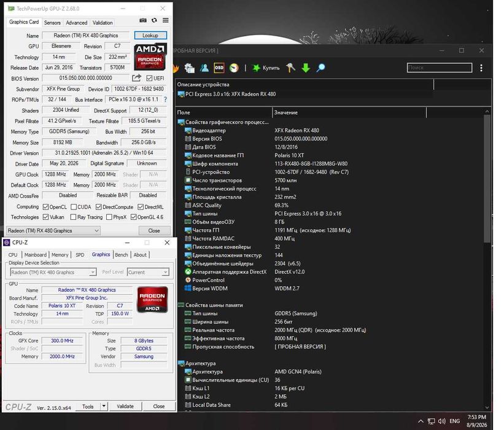The image size is (504, 430).
Task: Open Validation tab in GPU-Z
Action: pos(103,23)
